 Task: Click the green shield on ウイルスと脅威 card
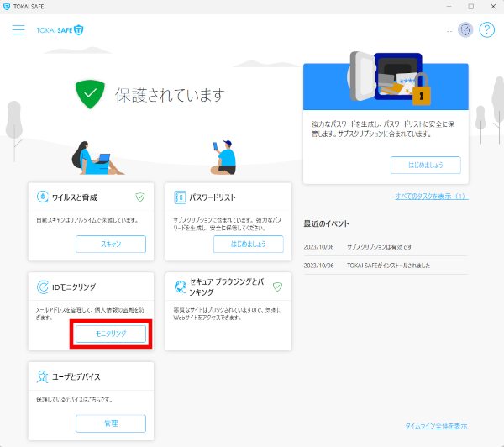(x=140, y=197)
